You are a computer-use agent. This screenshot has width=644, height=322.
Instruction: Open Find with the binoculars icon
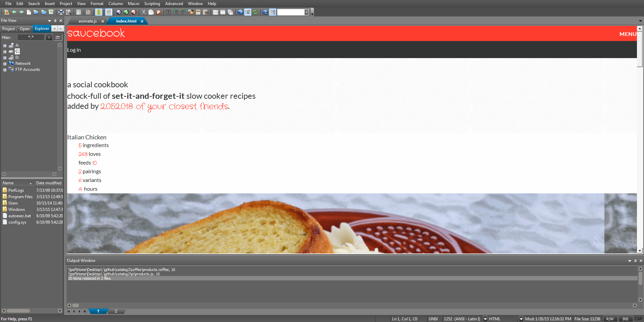click(x=168, y=12)
